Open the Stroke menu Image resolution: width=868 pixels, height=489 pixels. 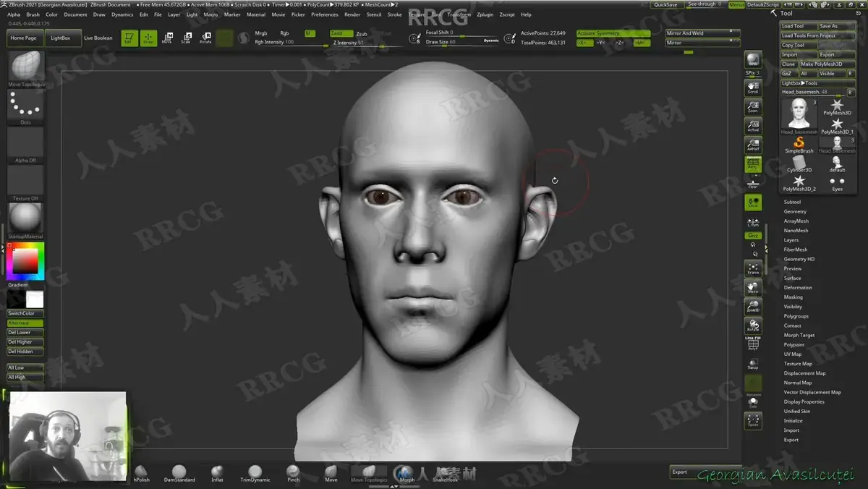(394, 14)
